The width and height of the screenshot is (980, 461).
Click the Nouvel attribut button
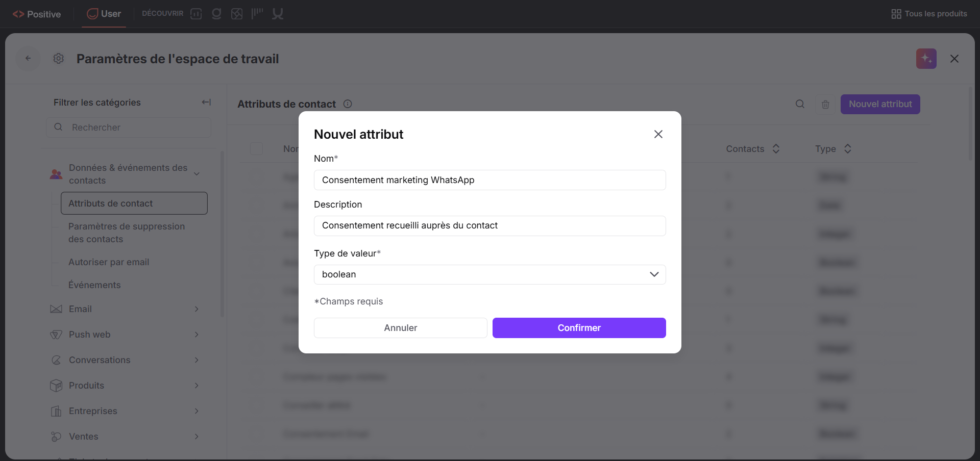[x=880, y=104]
